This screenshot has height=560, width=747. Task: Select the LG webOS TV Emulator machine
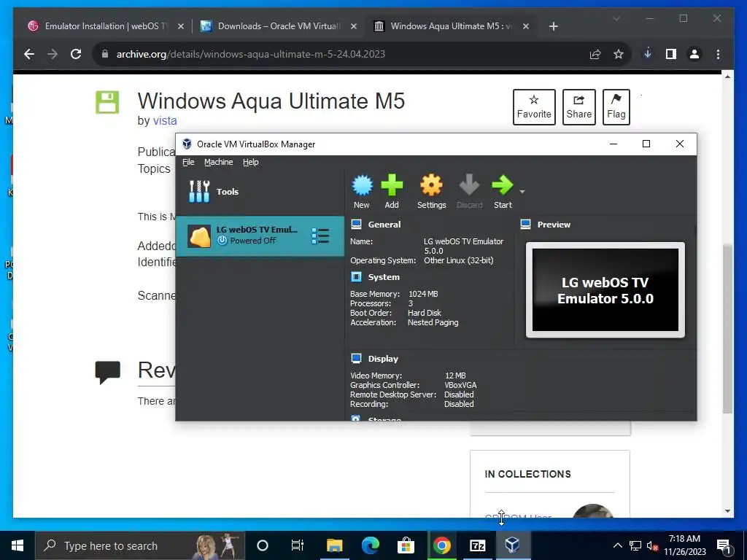tap(260, 236)
